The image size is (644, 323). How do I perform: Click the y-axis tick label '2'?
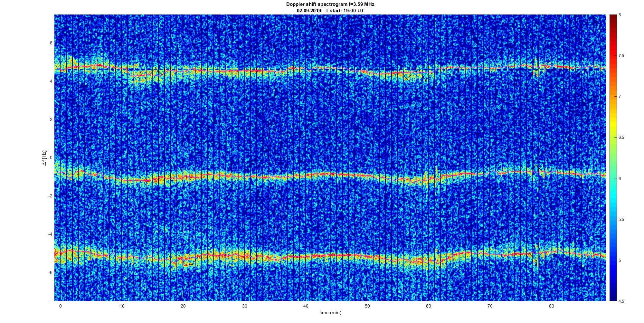[51, 119]
